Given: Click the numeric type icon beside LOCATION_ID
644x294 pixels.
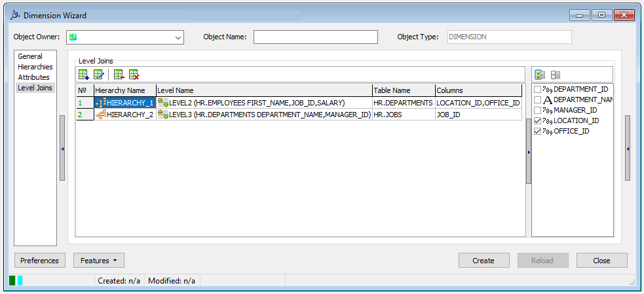Looking at the screenshot, I should pyautogui.click(x=548, y=121).
